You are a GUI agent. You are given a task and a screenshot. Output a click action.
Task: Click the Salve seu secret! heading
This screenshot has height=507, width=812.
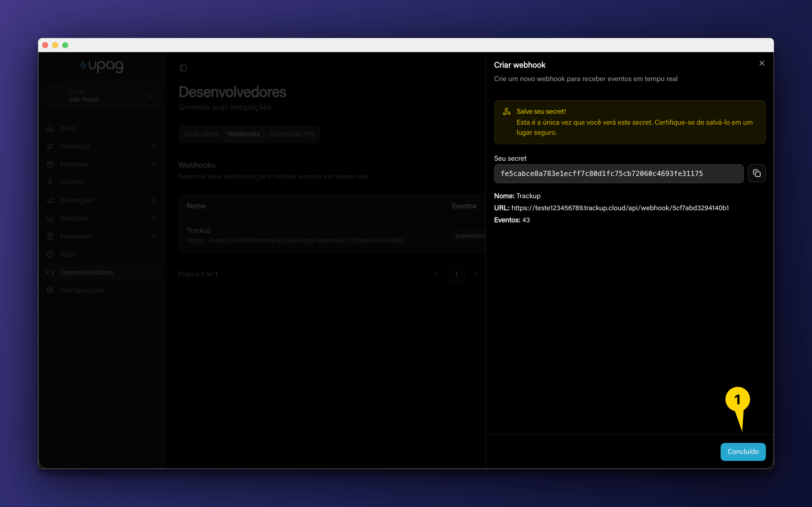(x=541, y=111)
